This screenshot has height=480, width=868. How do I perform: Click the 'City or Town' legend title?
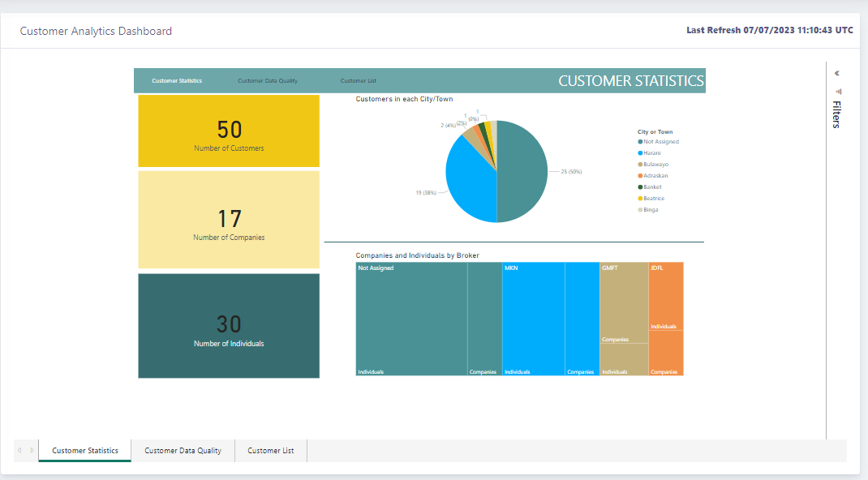[x=655, y=131]
